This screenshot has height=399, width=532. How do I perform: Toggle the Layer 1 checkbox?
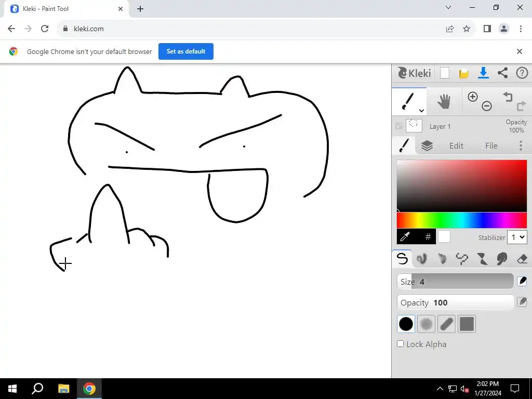[398, 126]
